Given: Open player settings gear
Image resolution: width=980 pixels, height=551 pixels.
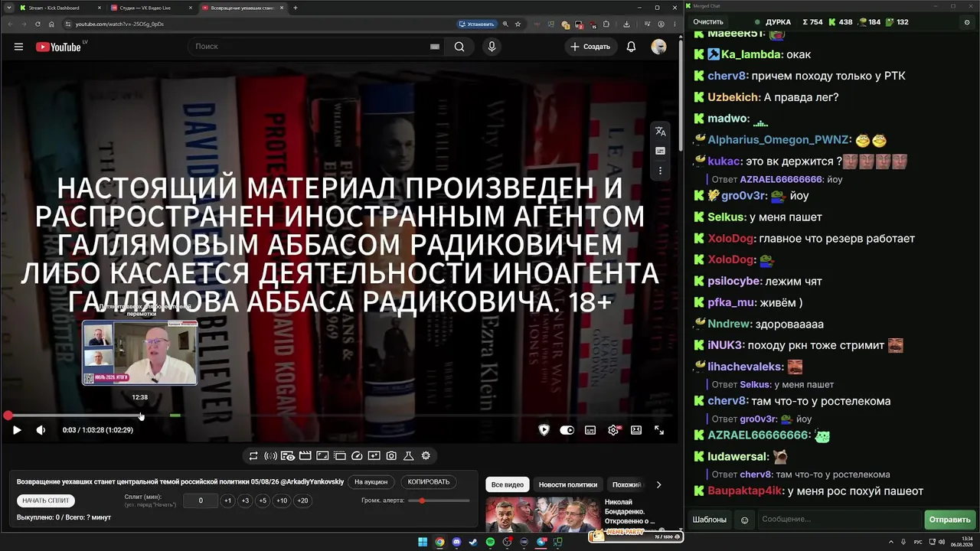Looking at the screenshot, I should (613, 430).
